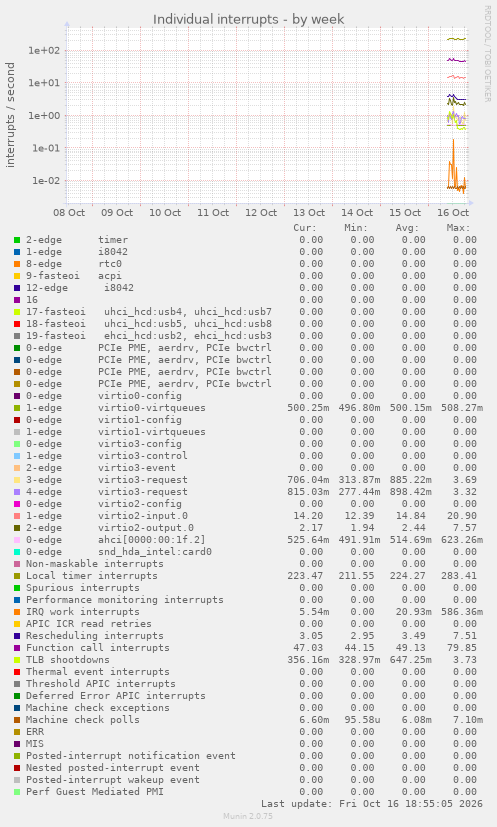Click the 'interrupts / second' axis title
The height and width of the screenshot is (827, 497).
click(11, 115)
